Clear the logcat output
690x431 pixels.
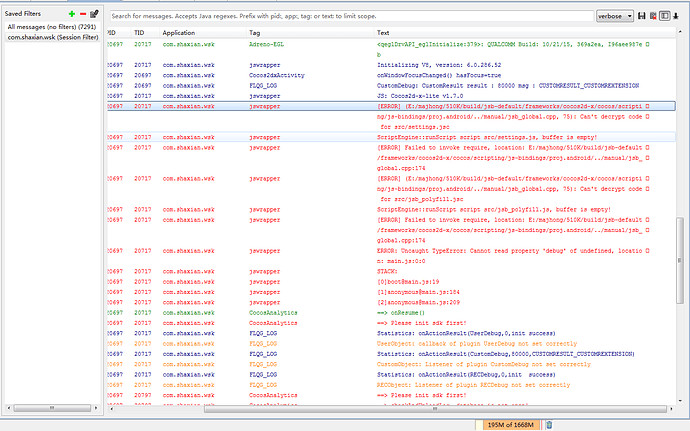pos(651,17)
